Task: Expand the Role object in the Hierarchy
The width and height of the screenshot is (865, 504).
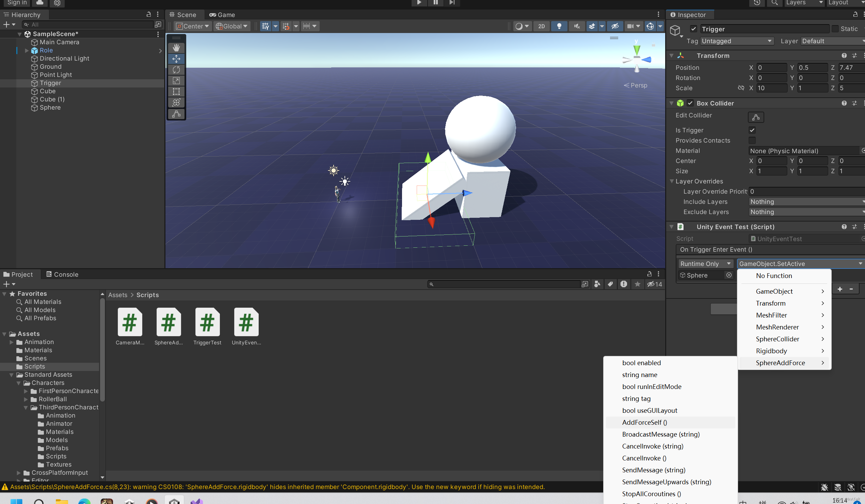Action: [27, 50]
